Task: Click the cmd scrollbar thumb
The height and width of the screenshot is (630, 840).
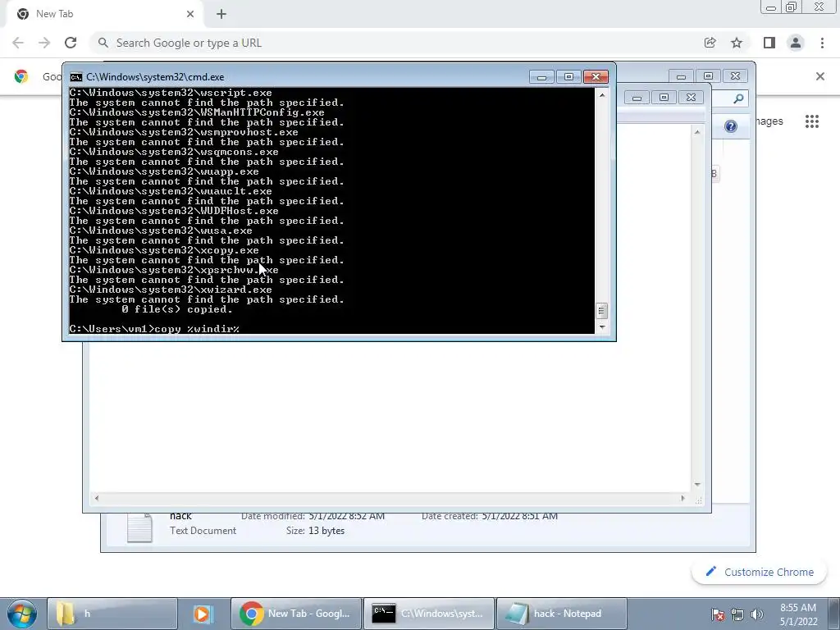Action: (x=601, y=311)
